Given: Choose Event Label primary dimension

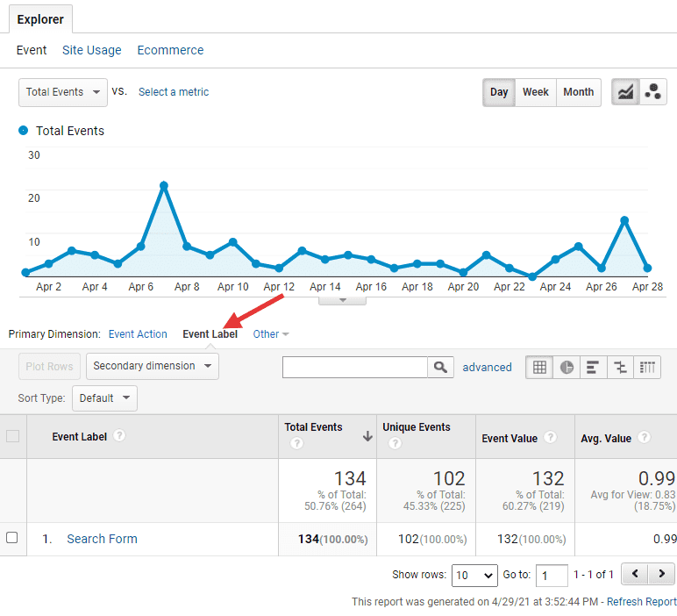Looking at the screenshot, I should [x=210, y=334].
